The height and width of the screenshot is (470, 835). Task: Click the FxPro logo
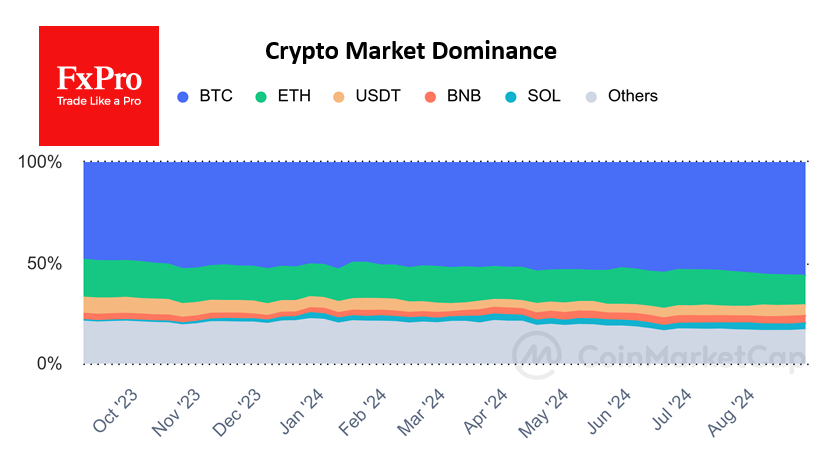[98, 86]
